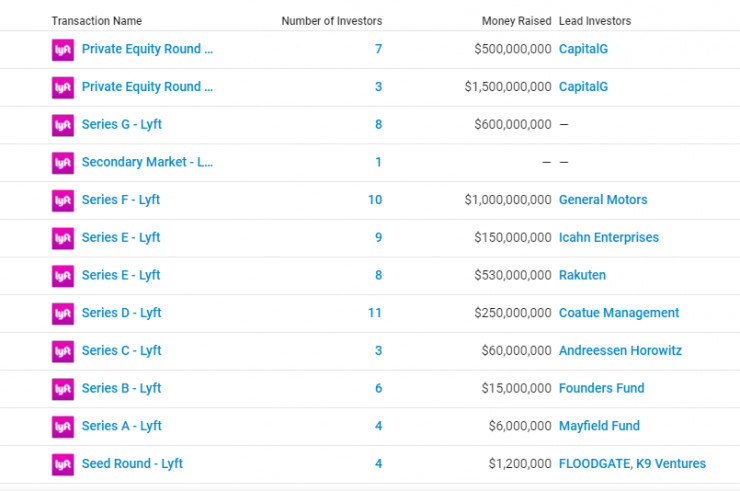Viewport: 740px width, 491px height.
Task: Click the Number of Investors column header
Action: [x=331, y=21]
